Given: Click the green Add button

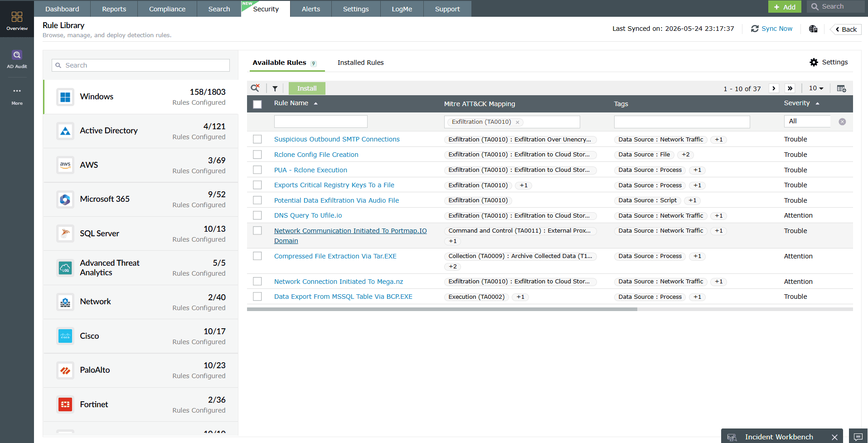Looking at the screenshot, I should click(x=785, y=7).
